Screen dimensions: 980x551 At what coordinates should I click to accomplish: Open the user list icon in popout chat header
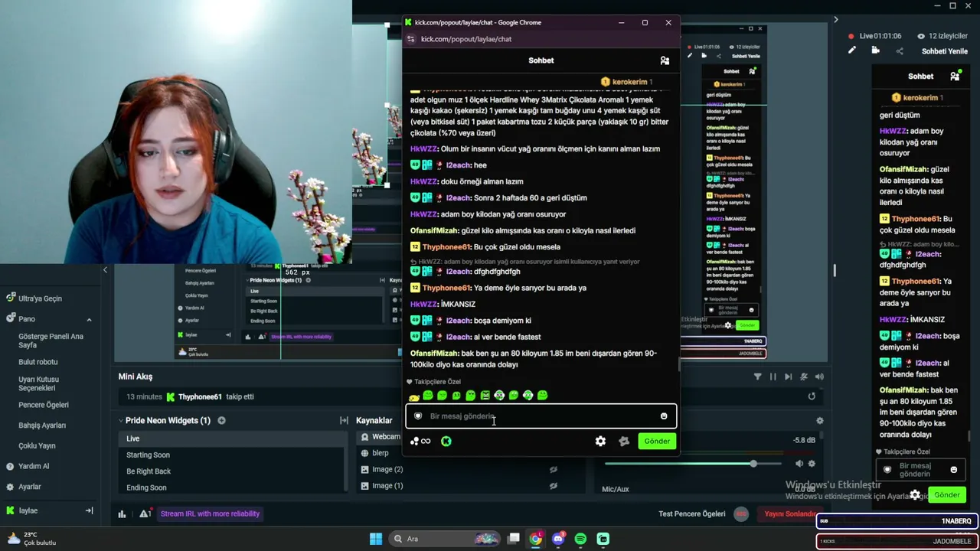pos(665,60)
